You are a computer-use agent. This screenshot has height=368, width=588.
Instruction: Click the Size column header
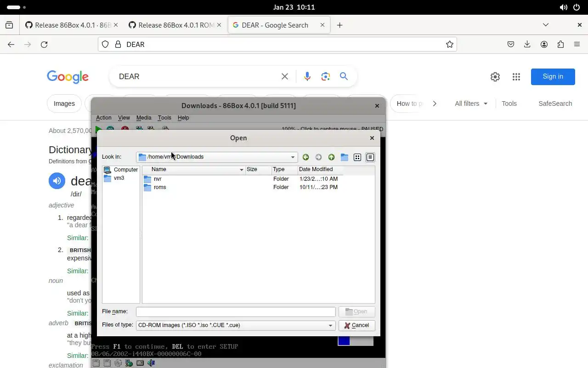258,170
